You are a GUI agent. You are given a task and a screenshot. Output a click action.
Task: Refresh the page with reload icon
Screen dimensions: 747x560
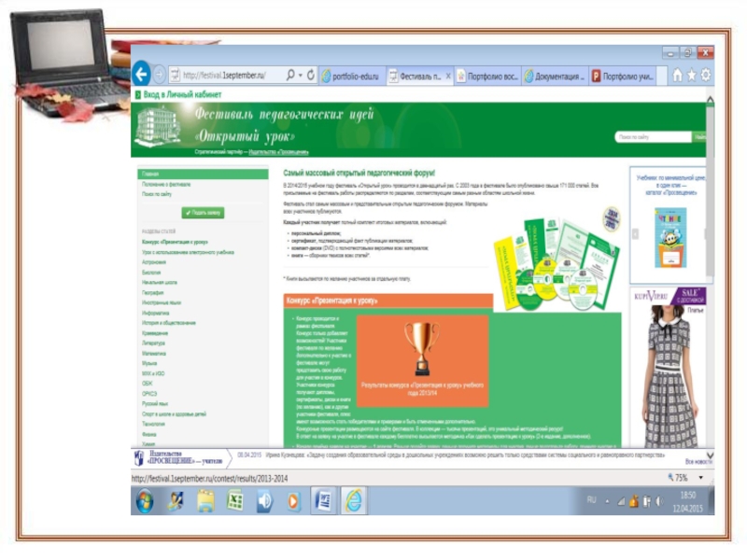(x=311, y=75)
